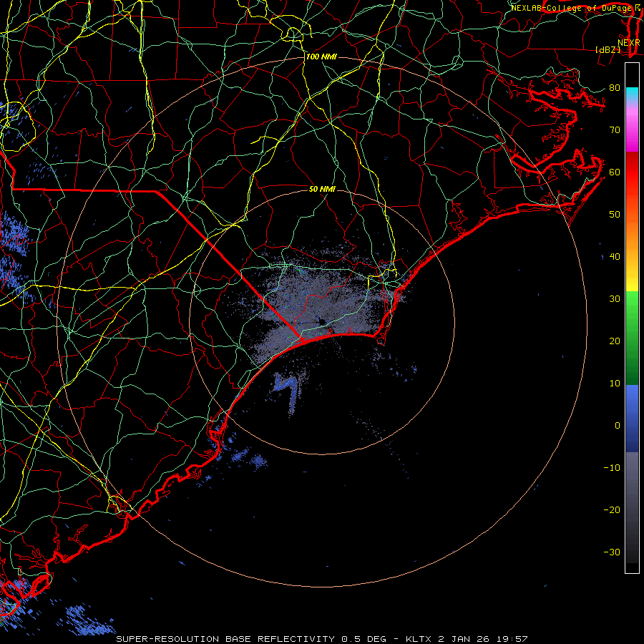This screenshot has height=644, width=644.
Task: Click the 50 value on the dBZ scale
Action: (615, 215)
